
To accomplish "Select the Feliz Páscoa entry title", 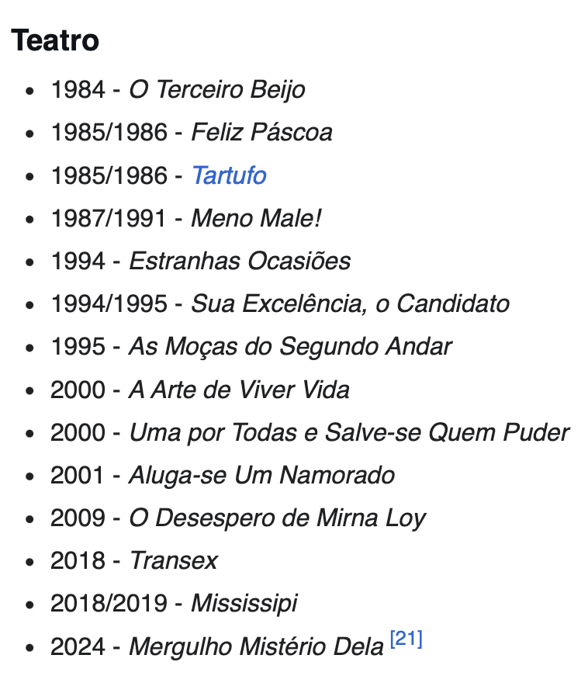I will click(x=261, y=133).
